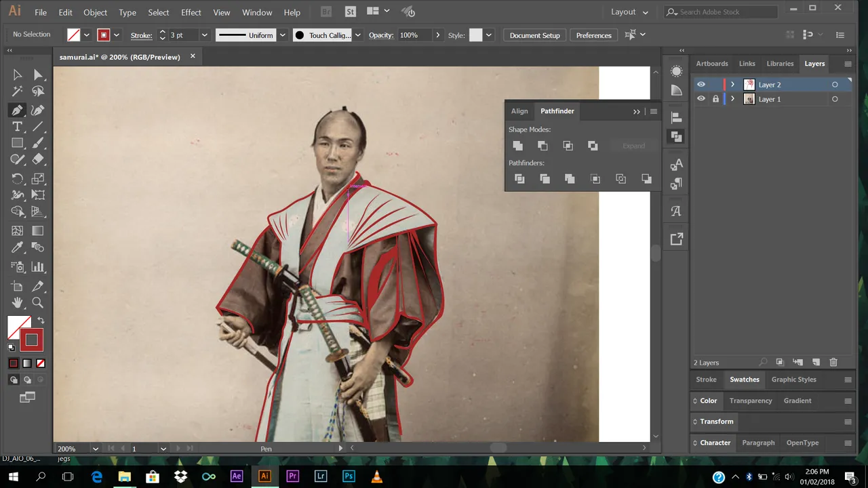Set paint mode to None
The width and height of the screenshot is (868, 488).
click(41, 363)
